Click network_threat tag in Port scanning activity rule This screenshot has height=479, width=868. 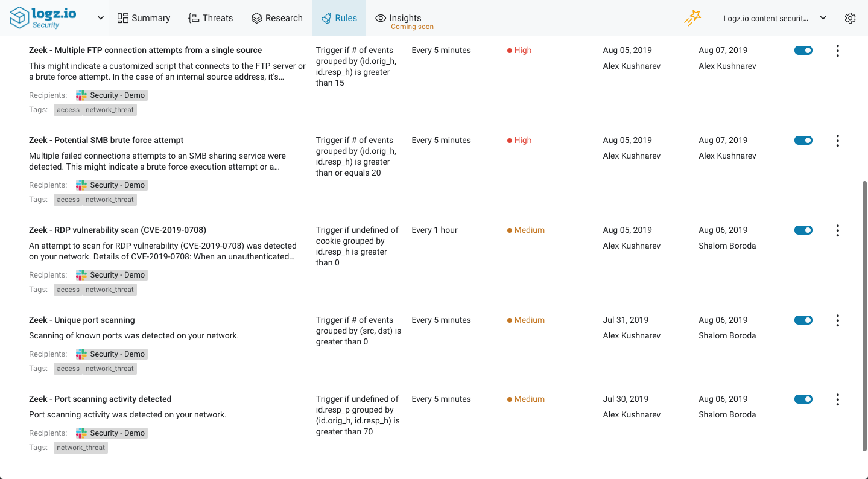[x=81, y=448]
